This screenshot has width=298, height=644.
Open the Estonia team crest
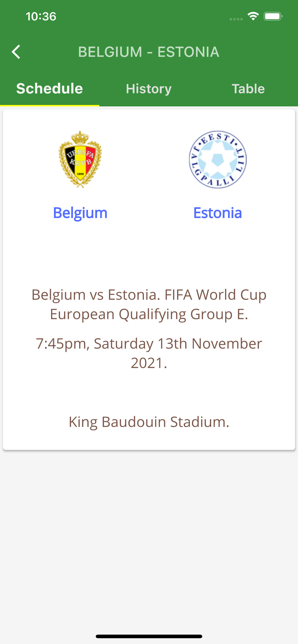click(x=218, y=159)
